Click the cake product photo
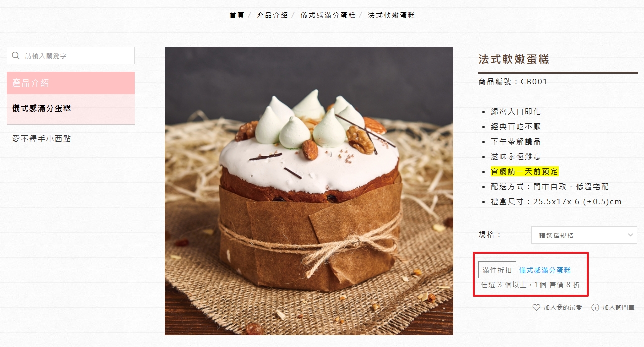The width and height of the screenshot is (644, 347). click(x=309, y=191)
